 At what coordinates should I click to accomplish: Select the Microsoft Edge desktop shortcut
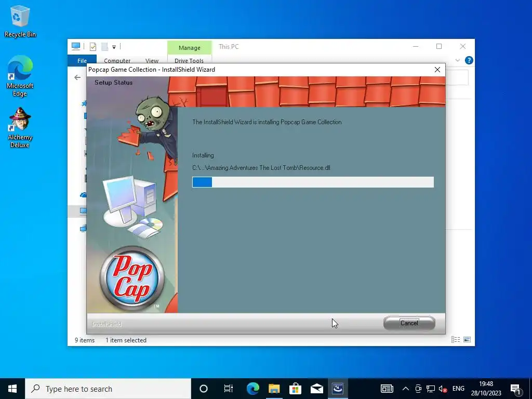pos(20,76)
